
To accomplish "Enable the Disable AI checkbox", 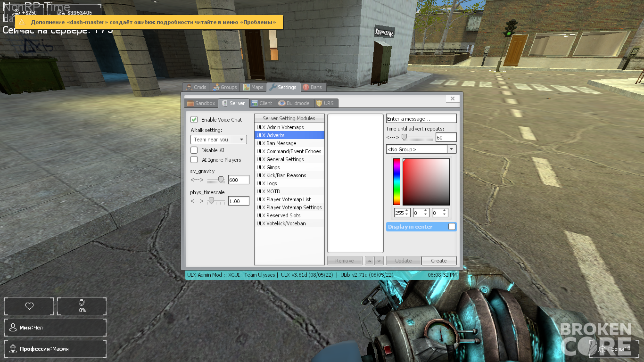I will point(194,150).
